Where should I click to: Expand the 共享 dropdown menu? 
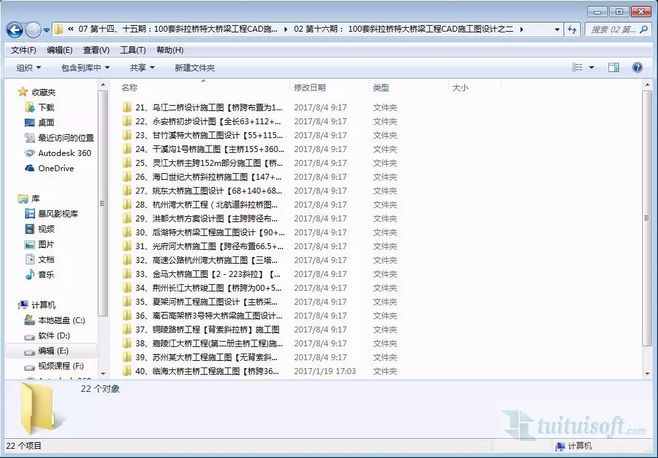coord(143,68)
